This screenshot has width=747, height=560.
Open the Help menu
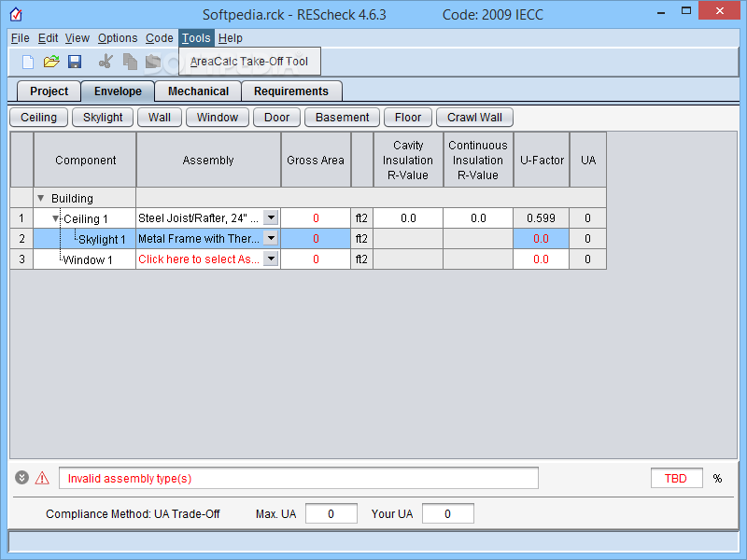230,38
